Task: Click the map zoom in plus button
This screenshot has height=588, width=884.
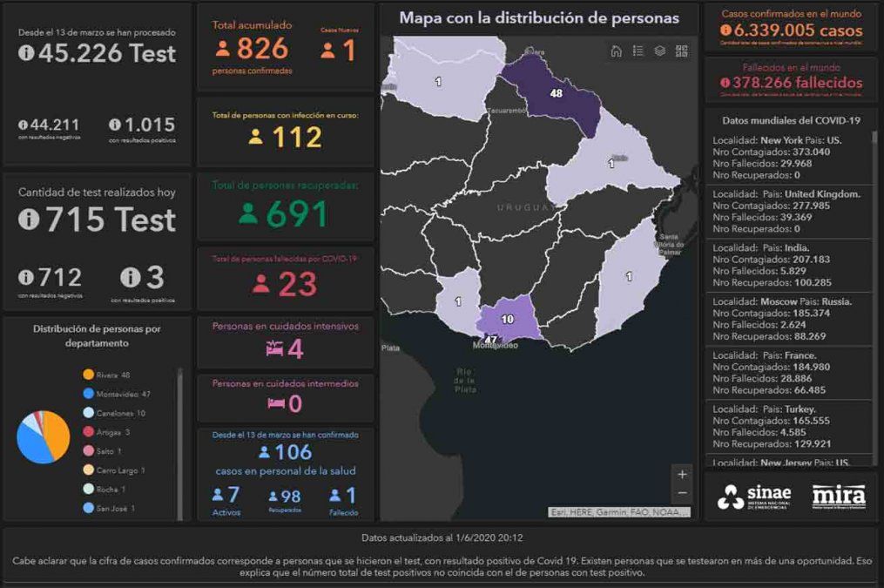Action: (682, 475)
